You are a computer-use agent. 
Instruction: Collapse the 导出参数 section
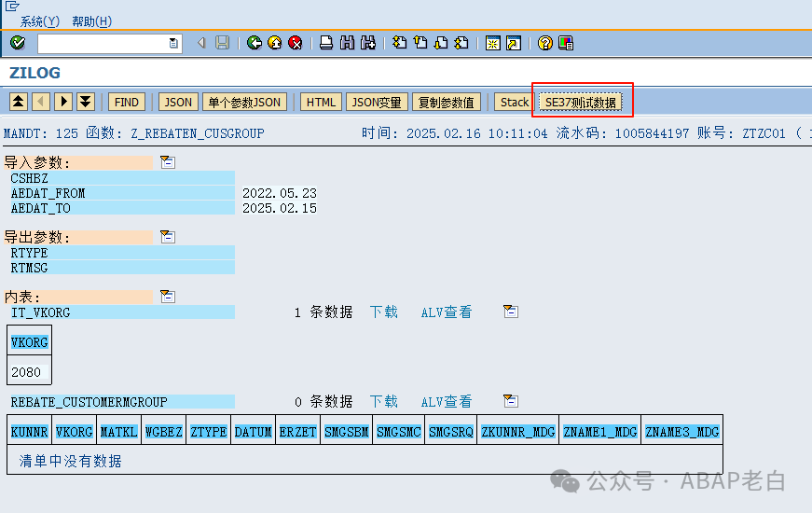pos(167,237)
